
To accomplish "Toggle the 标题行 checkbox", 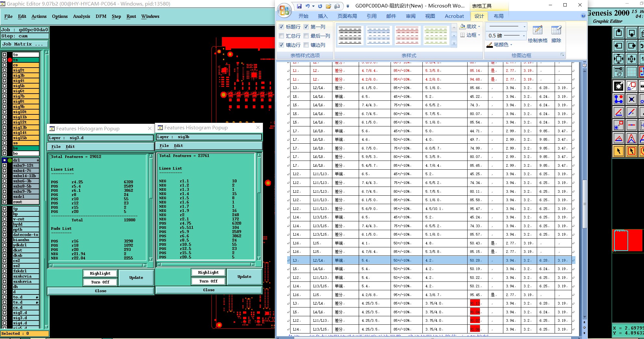I will click(281, 27).
